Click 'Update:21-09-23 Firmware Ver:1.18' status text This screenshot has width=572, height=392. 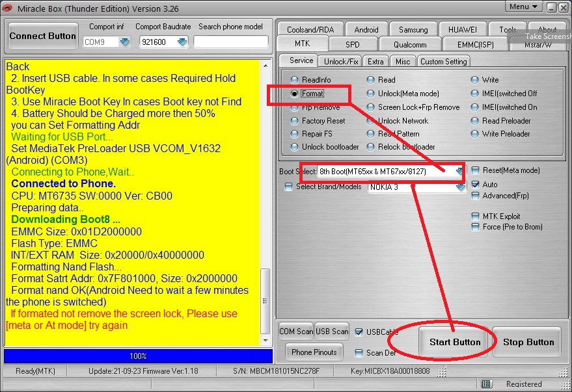[143, 371]
